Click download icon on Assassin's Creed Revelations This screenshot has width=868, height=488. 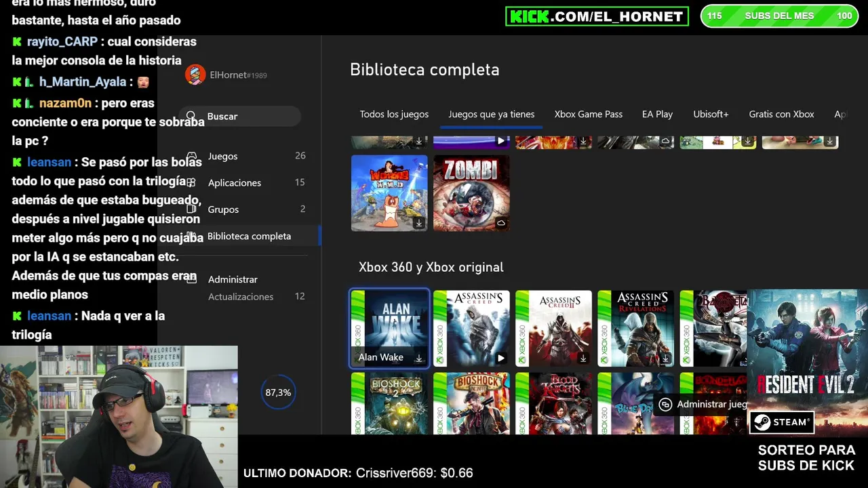pos(665,358)
